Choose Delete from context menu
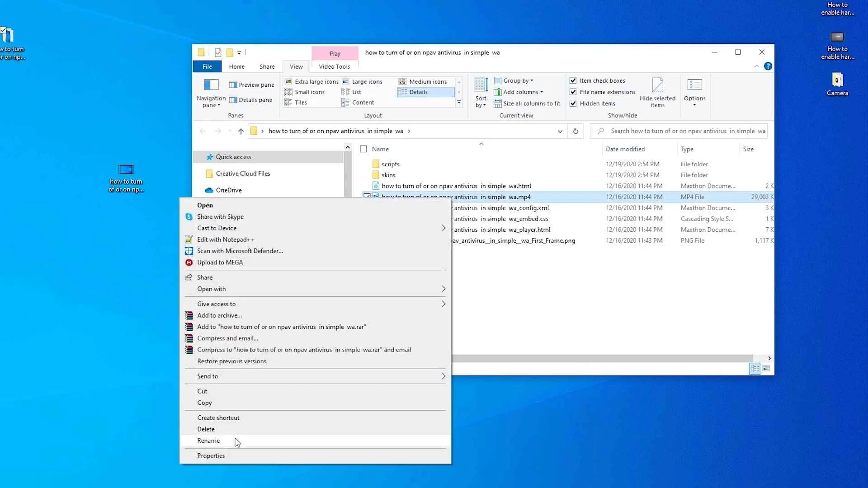This screenshot has width=868, height=488. coord(315,429)
